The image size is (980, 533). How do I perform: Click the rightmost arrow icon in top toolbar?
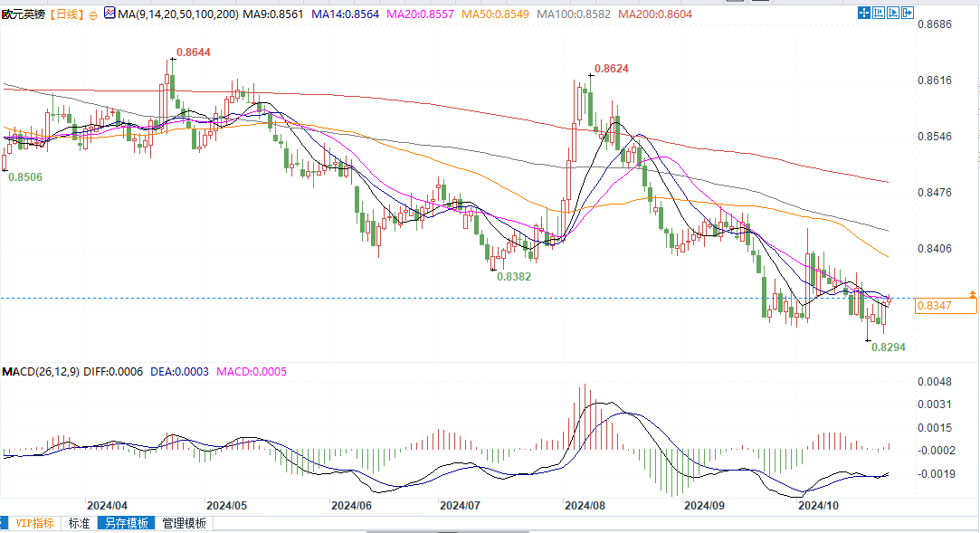coord(909,13)
